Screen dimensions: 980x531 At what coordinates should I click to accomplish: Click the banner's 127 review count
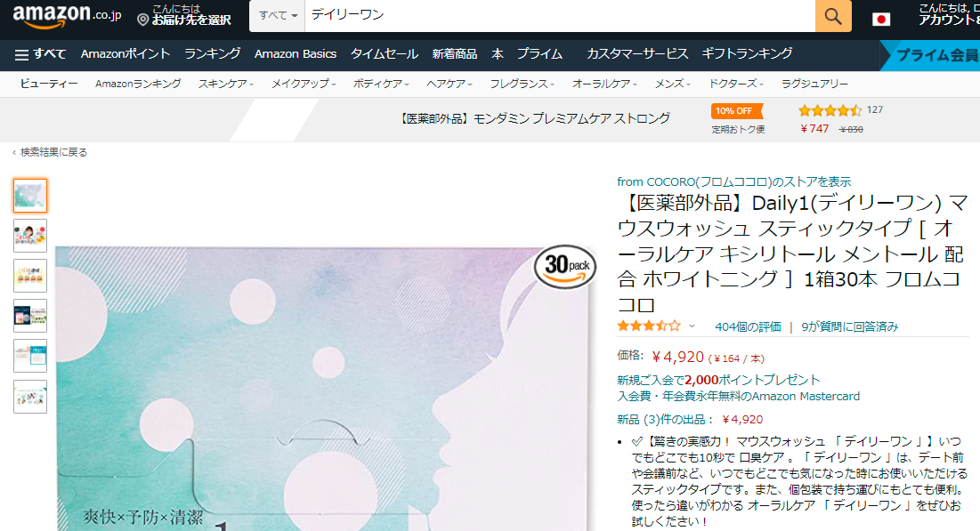pos(875,110)
